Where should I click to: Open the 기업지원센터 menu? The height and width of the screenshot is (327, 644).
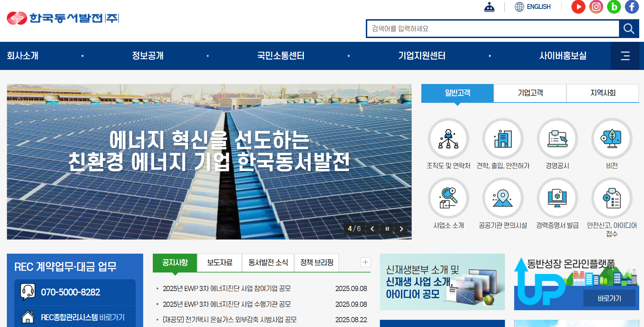pos(422,56)
